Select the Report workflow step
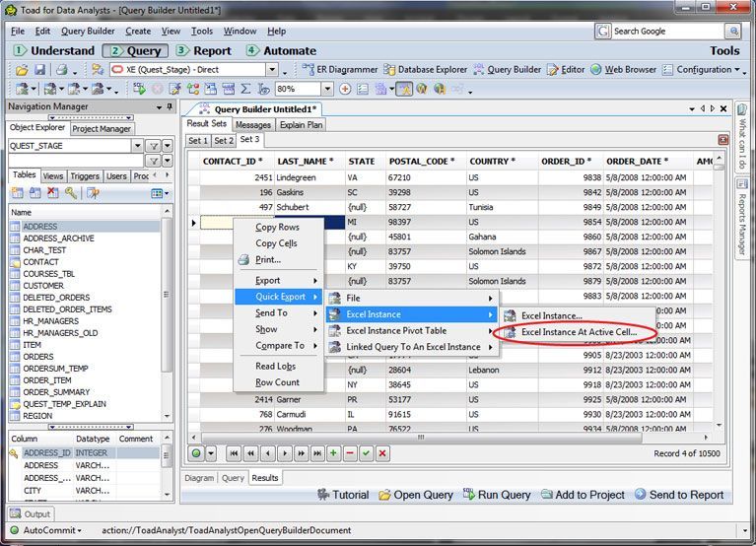The height and width of the screenshot is (546, 756). point(203,50)
